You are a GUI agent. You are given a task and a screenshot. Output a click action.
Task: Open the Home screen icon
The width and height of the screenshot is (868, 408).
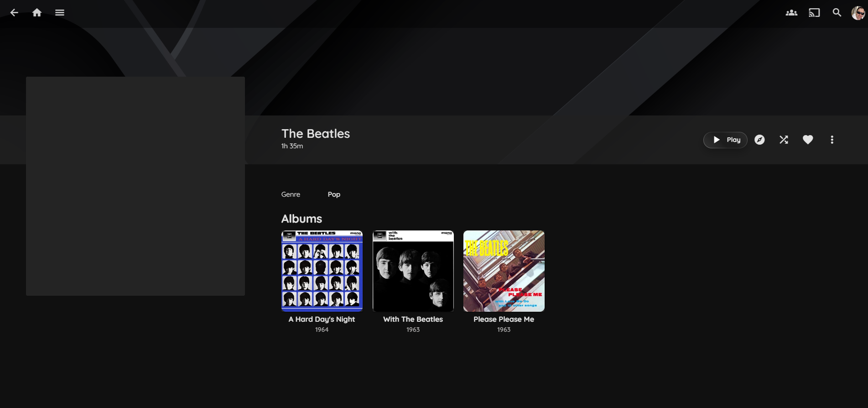click(37, 13)
